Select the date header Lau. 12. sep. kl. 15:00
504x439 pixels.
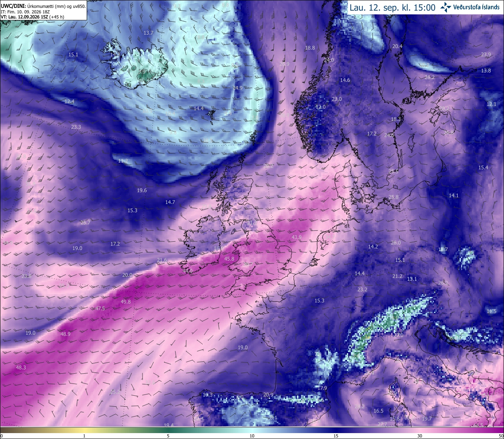coord(393,7)
